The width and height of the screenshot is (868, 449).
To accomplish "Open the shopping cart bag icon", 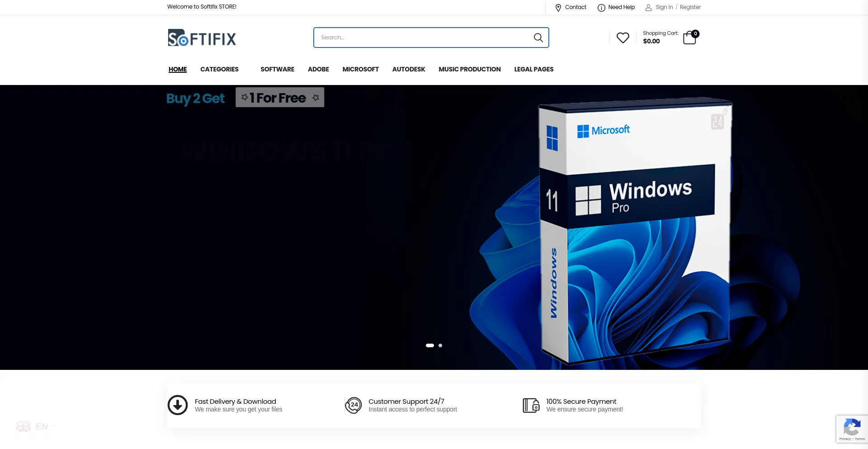I will pos(689,38).
